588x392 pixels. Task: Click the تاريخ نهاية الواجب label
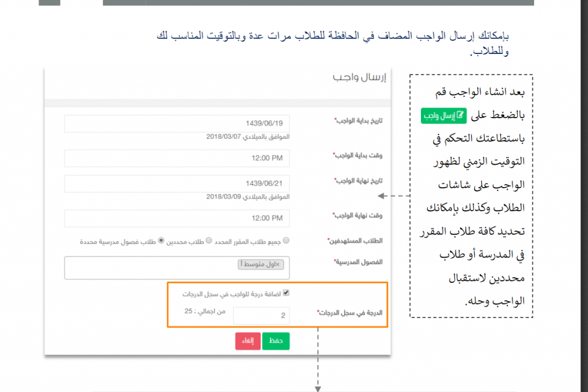(358, 181)
